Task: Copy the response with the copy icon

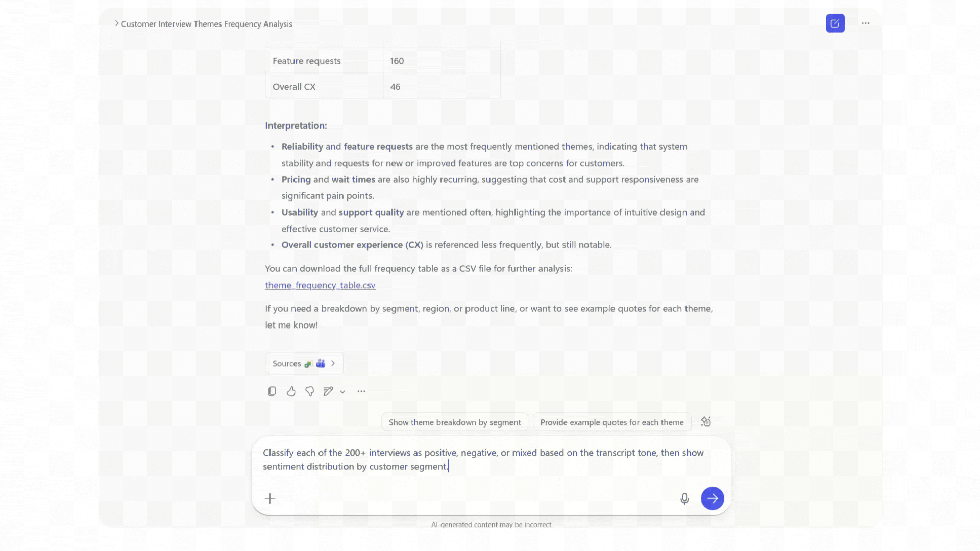Action: tap(272, 391)
